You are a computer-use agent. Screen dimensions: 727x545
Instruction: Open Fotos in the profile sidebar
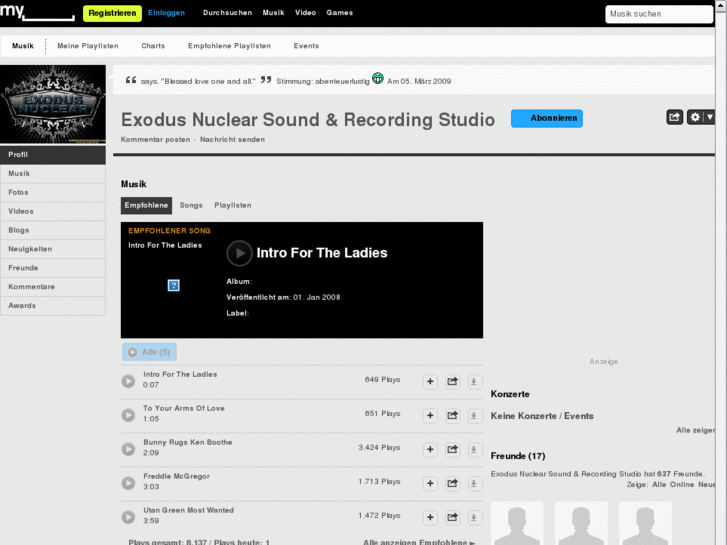tap(19, 192)
